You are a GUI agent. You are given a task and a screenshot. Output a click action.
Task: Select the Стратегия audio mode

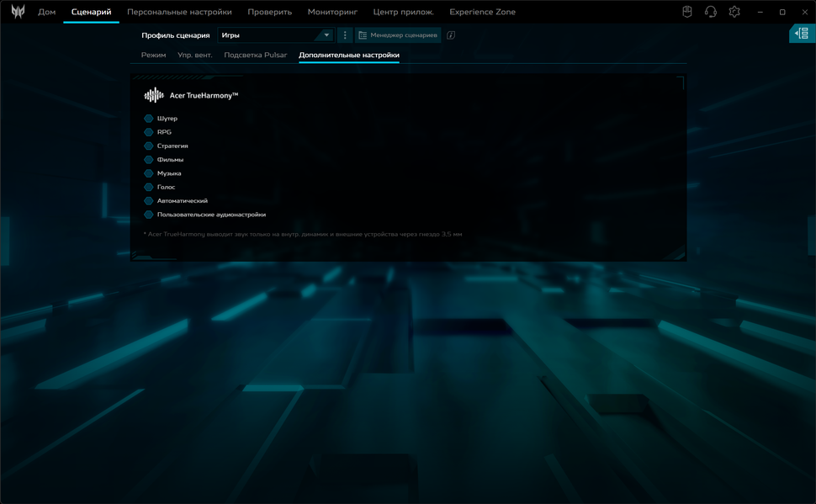166,146
